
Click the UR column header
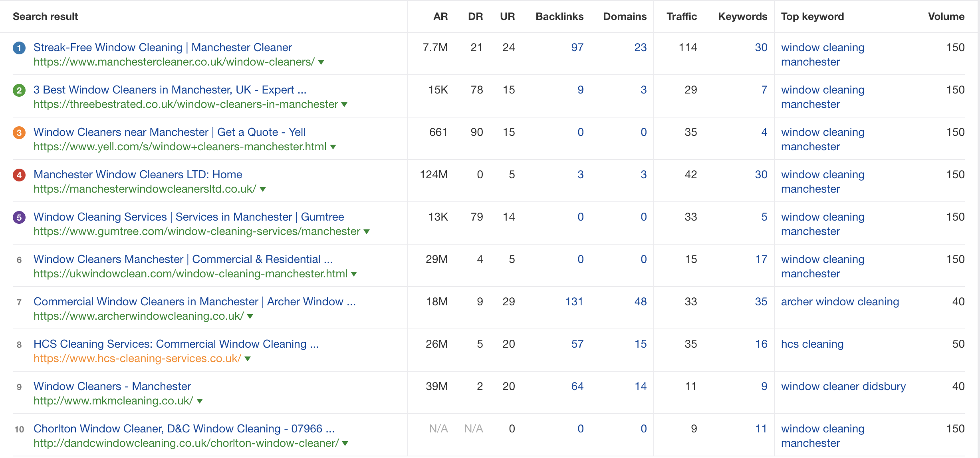(x=507, y=16)
